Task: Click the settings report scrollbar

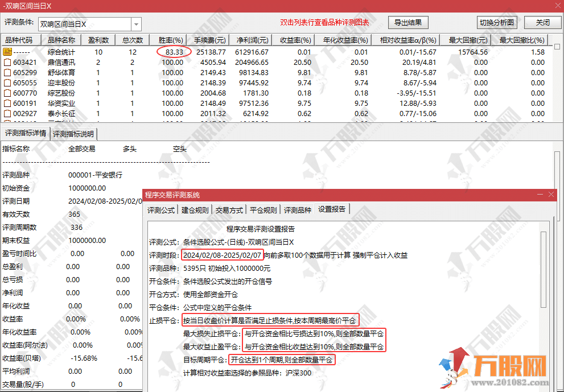Action: coord(544,270)
